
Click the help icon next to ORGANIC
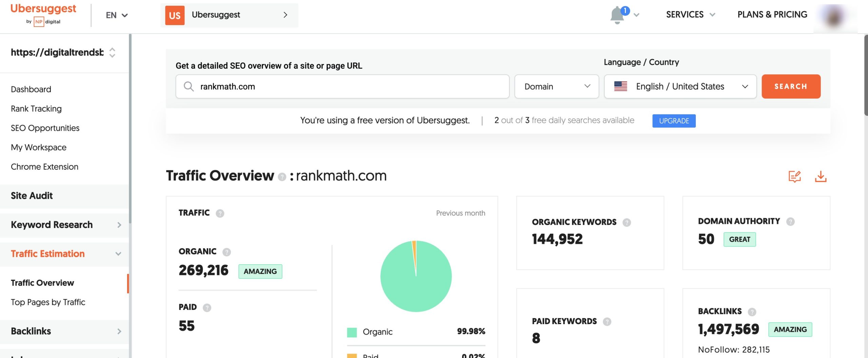point(226,252)
